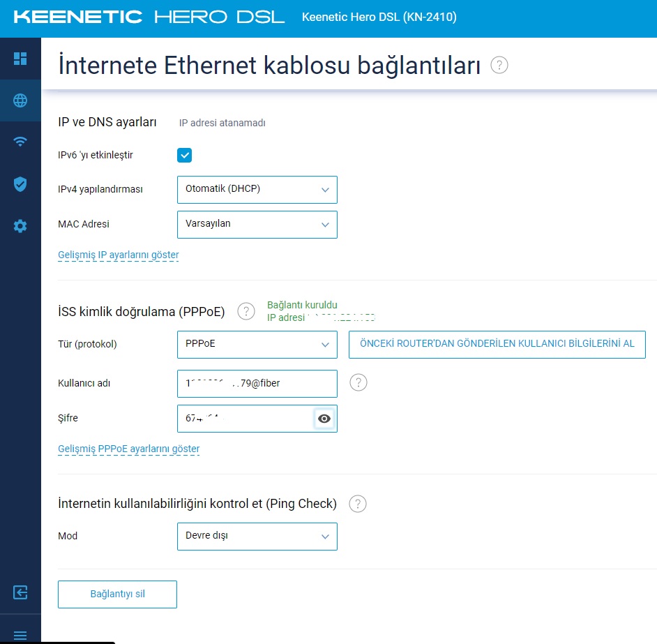This screenshot has height=644, width=657.
Task: Open the management gear icon in sidebar
Action: coord(20,226)
